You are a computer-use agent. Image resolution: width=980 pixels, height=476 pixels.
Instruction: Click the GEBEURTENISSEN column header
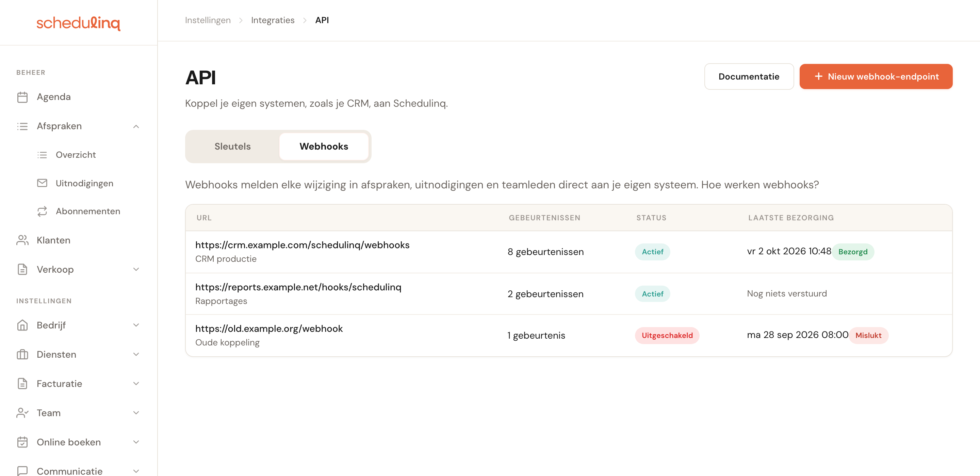point(544,218)
